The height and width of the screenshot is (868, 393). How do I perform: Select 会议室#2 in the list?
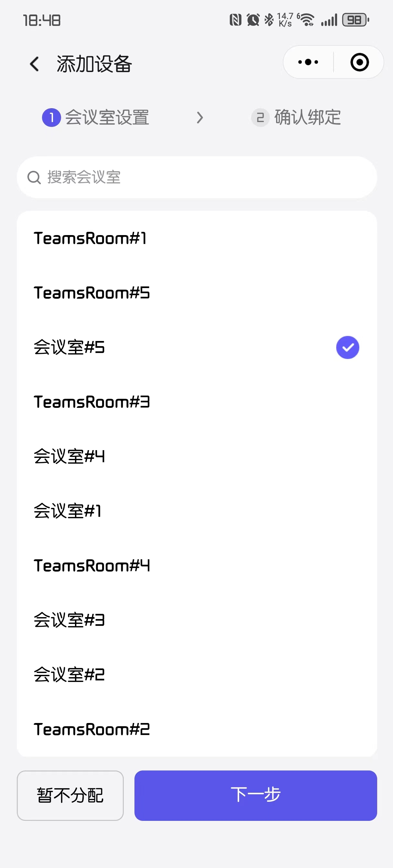click(197, 675)
